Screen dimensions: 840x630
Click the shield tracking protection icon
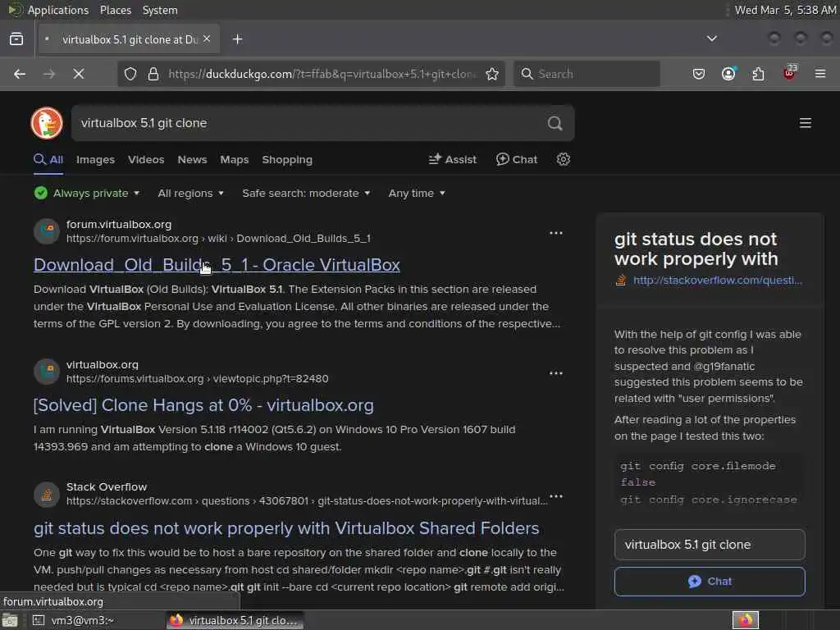tap(130, 74)
